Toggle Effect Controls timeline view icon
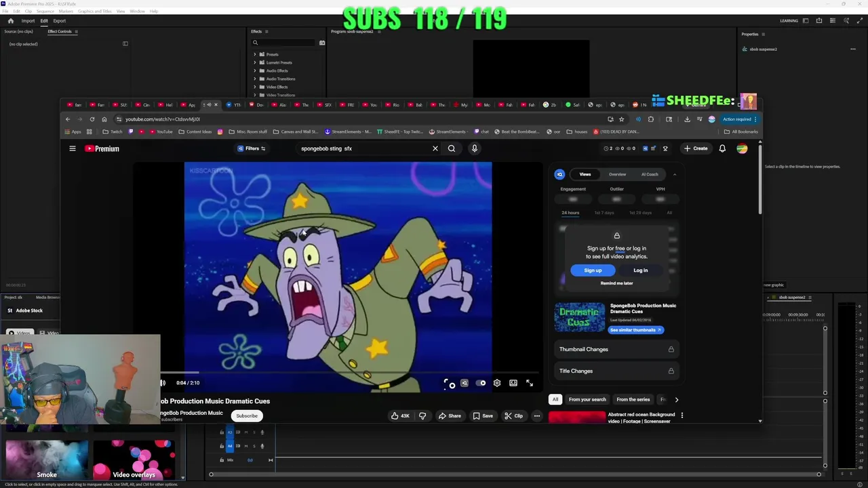Screen dimensions: 868x488 coord(125,44)
